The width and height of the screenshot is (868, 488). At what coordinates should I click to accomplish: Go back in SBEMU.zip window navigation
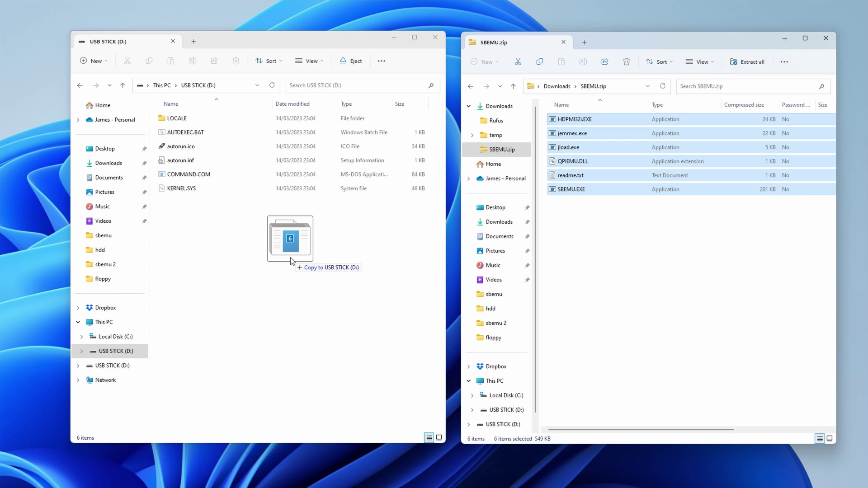(x=471, y=86)
